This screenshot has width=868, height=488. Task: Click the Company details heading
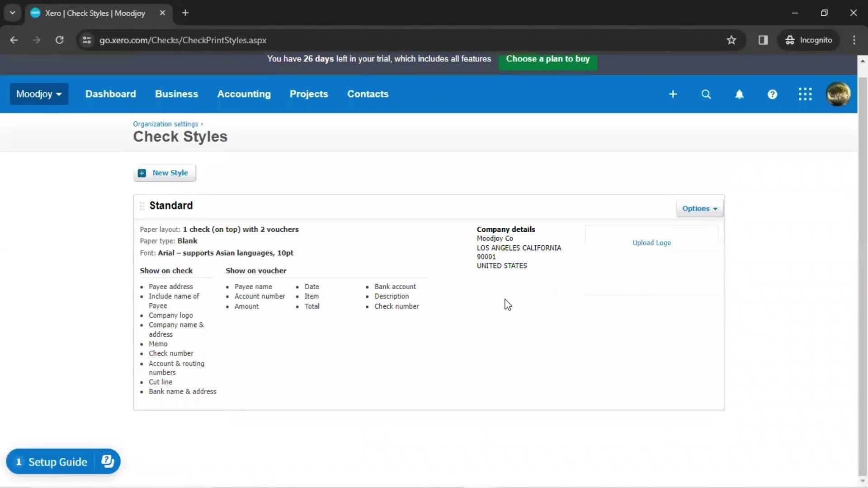pos(506,230)
